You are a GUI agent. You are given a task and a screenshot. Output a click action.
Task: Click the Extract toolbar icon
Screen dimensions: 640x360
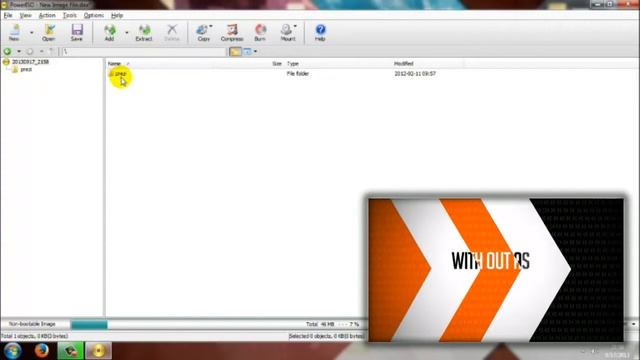144,32
